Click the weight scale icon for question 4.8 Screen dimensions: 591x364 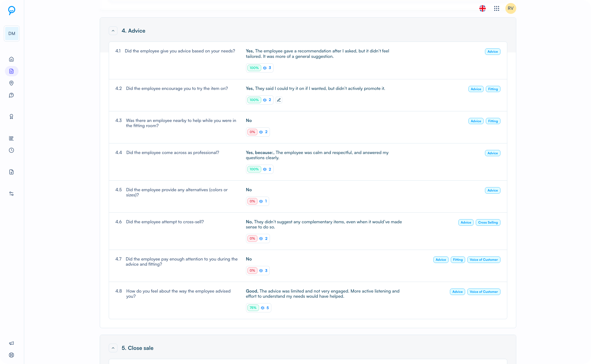pyautogui.click(x=263, y=308)
